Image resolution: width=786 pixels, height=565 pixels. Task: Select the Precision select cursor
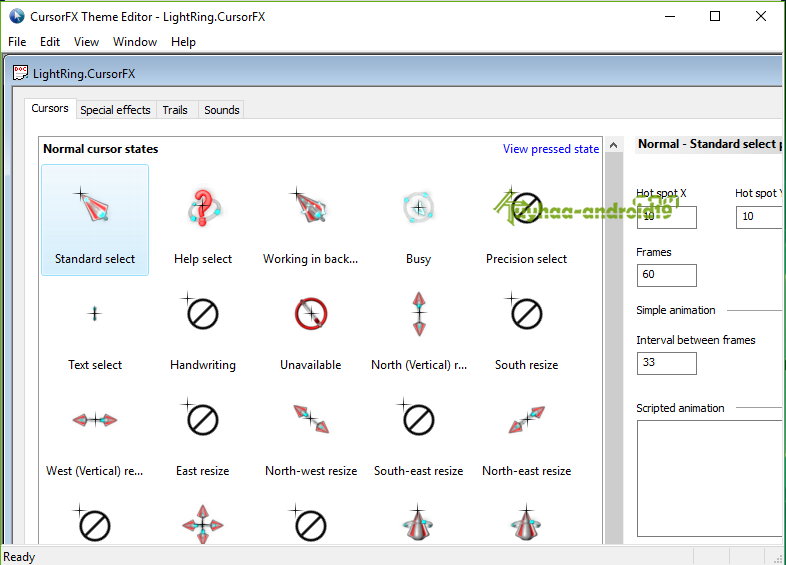(x=526, y=220)
